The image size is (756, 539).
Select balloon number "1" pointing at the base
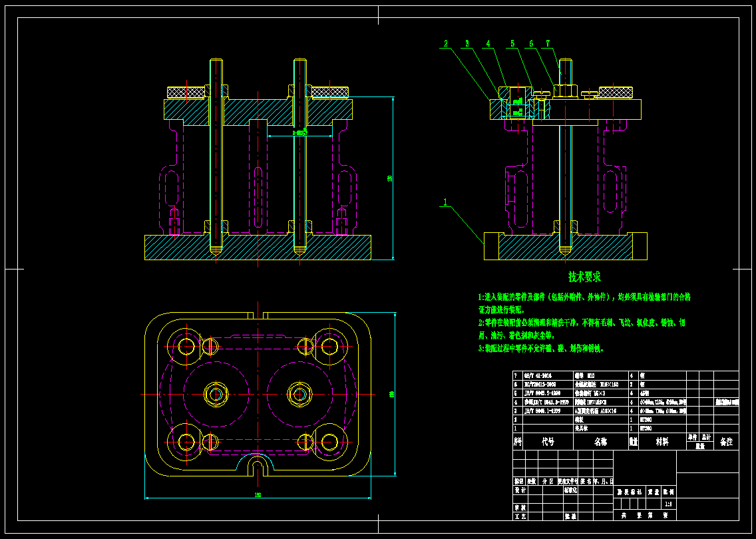coord(445,202)
